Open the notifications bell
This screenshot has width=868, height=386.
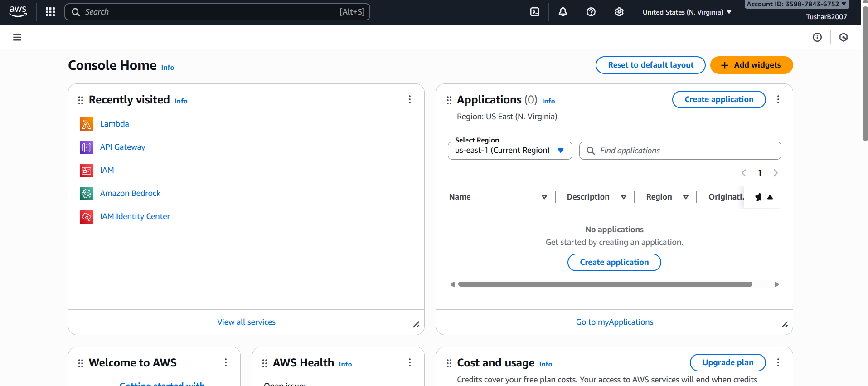pyautogui.click(x=563, y=12)
